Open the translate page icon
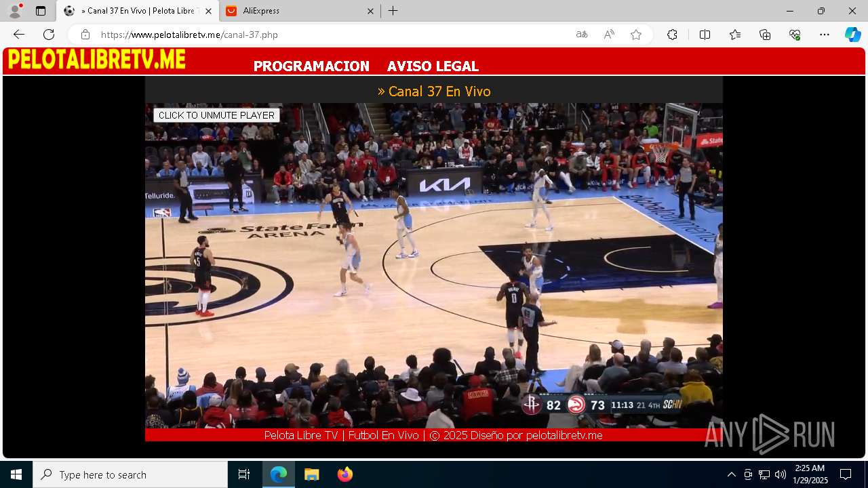The image size is (868, 488). [582, 35]
